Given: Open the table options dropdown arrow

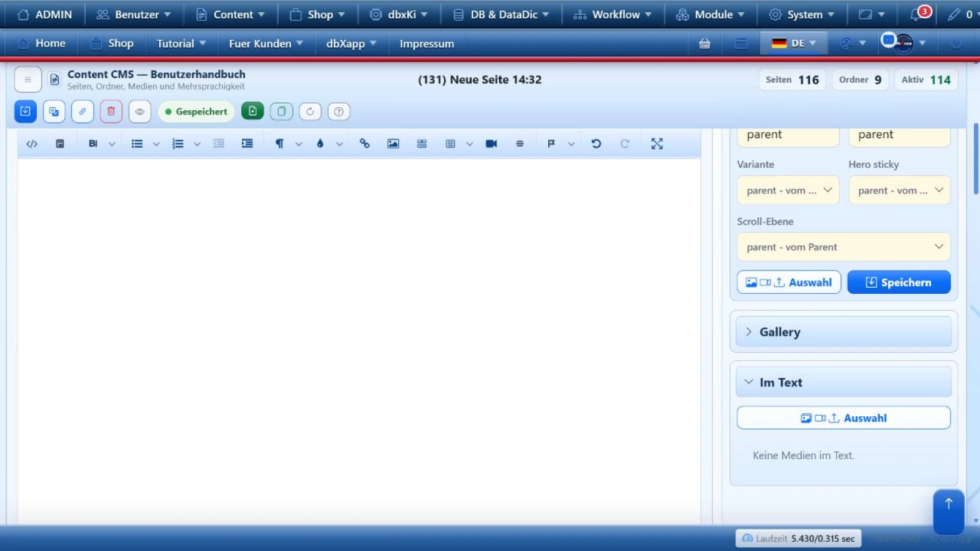Looking at the screenshot, I should point(469,144).
